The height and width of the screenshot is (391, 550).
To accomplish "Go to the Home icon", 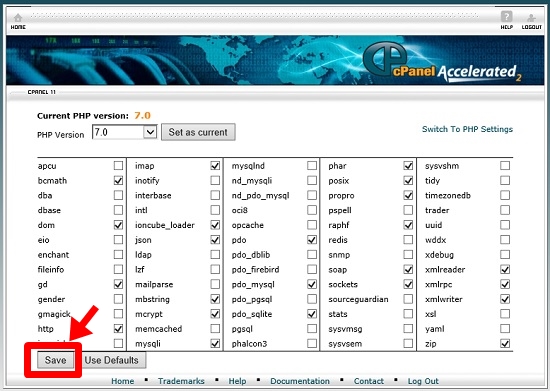I will click(18, 18).
